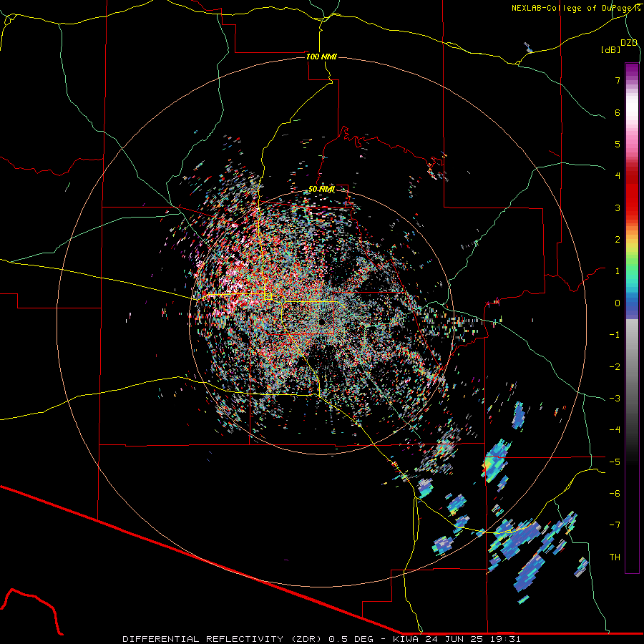
Task: Click the 3 dB value on color scale
Action: (x=618, y=208)
